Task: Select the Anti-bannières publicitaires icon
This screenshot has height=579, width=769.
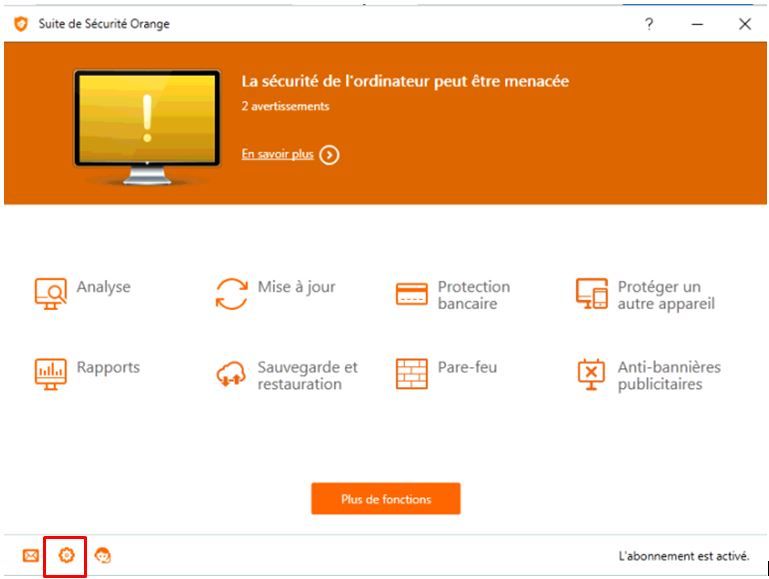Action: pyautogui.click(x=591, y=375)
